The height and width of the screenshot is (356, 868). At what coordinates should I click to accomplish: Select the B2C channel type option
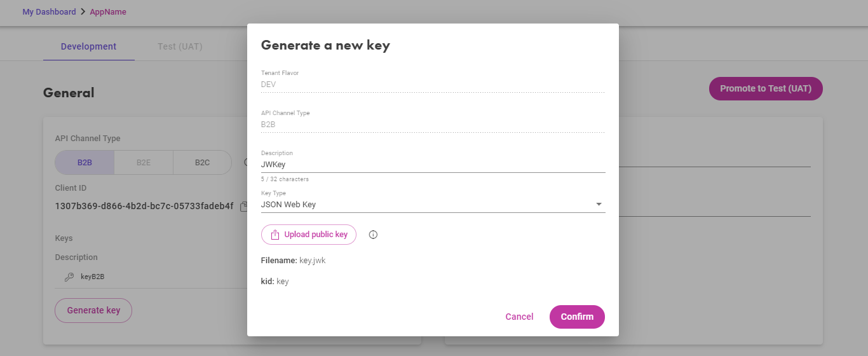click(x=202, y=162)
